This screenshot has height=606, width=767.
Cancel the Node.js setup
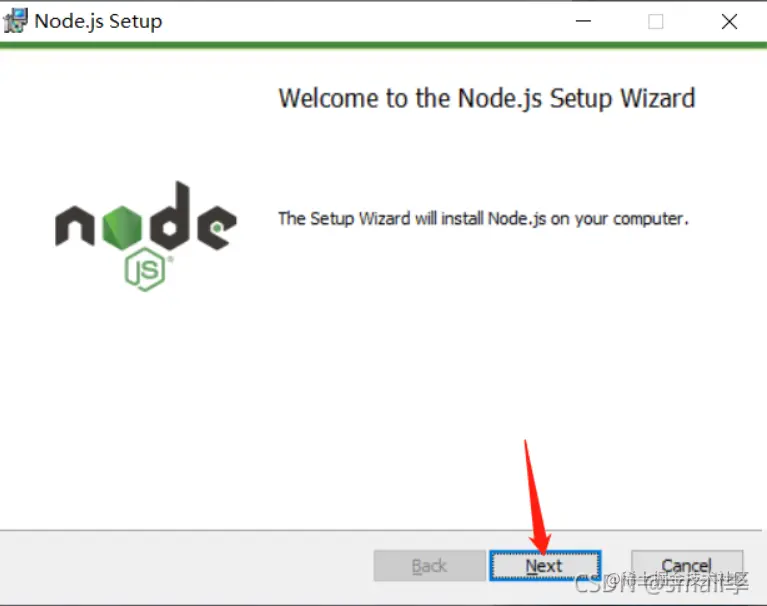[x=687, y=566]
